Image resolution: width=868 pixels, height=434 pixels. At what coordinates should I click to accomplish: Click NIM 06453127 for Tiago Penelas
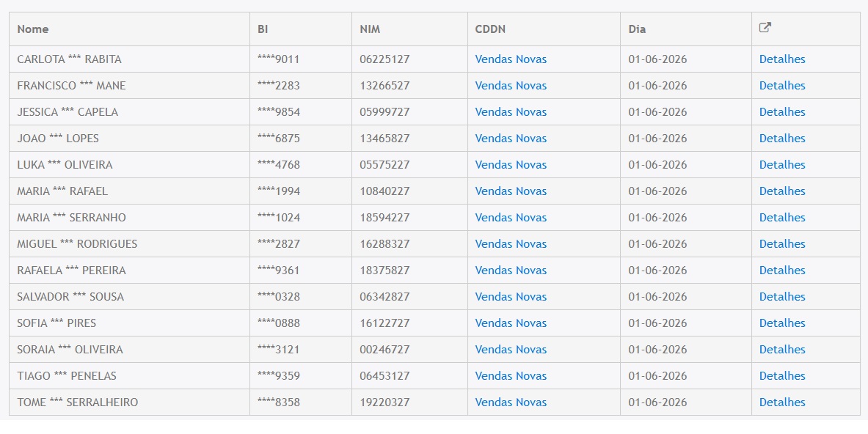coord(384,376)
